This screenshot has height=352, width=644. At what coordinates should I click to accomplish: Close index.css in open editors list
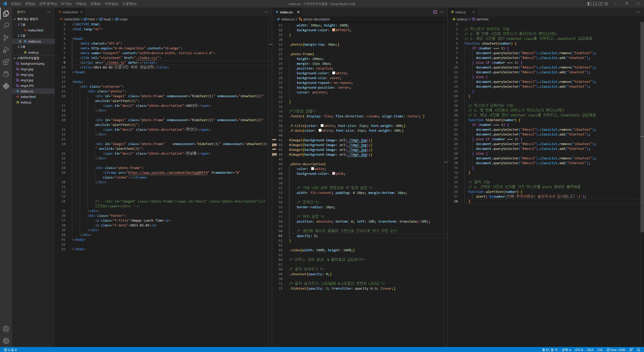coord(20,41)
